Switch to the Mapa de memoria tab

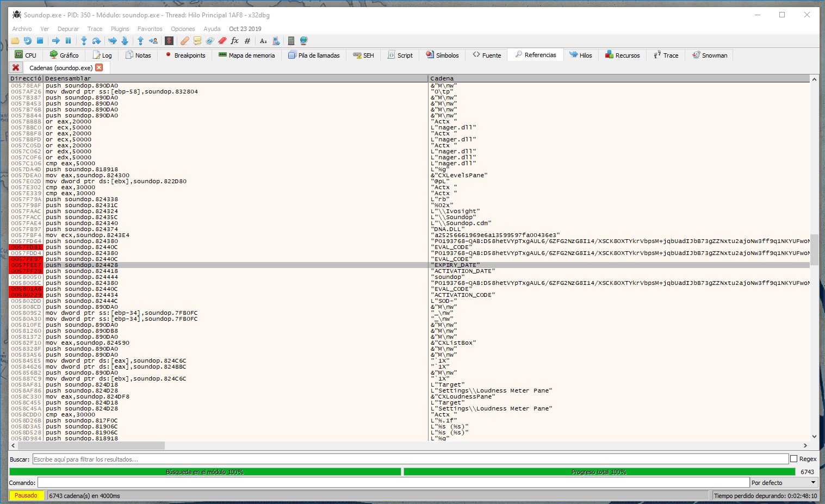click(x=247, y=55)
